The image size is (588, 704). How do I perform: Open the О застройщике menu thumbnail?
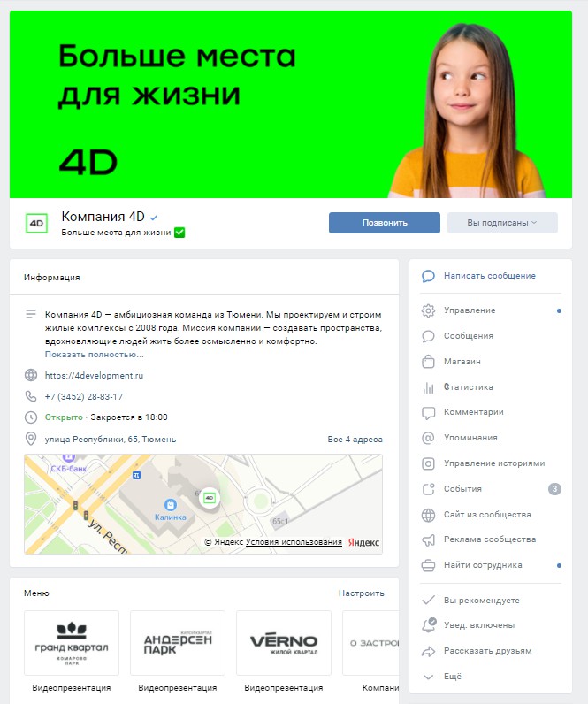370,642
